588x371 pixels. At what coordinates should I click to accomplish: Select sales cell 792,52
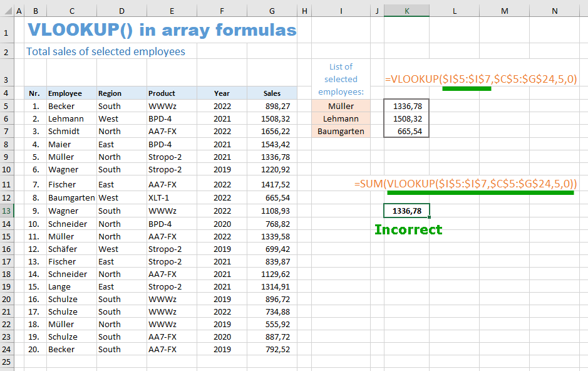point(272,349)
